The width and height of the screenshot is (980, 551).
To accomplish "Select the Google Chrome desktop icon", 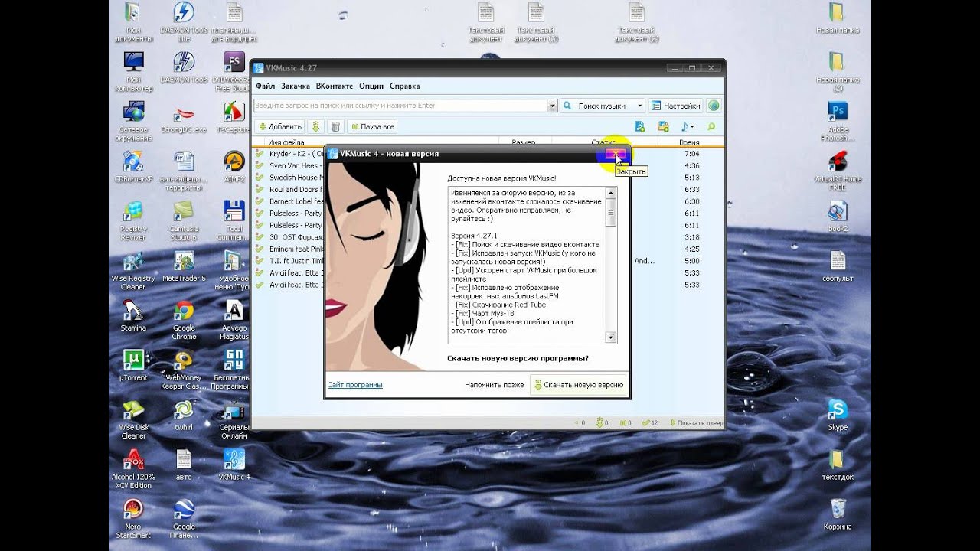I will click(184, 320).
